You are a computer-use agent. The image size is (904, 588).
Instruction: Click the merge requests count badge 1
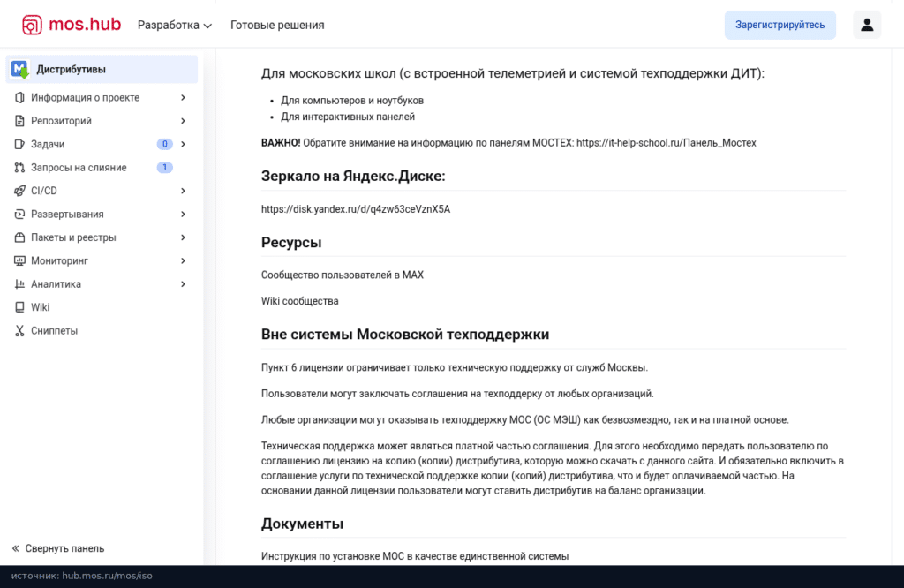coord(164,167)
